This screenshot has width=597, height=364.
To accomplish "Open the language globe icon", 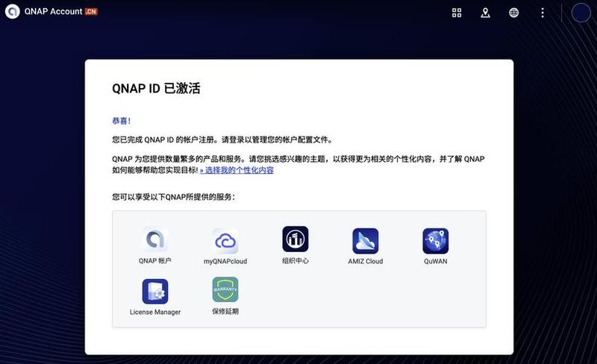I will tap(513, 13).
